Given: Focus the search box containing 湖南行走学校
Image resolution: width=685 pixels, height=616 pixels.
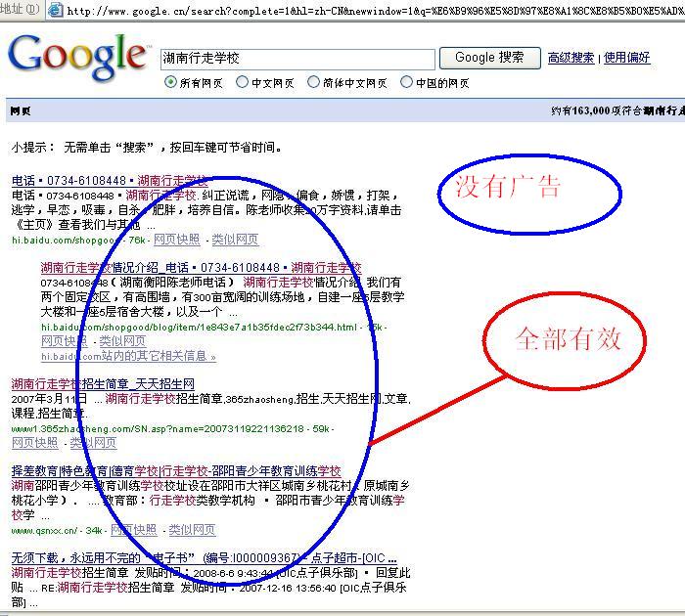Looking at the screenshot, I should [x=297, y=59].
